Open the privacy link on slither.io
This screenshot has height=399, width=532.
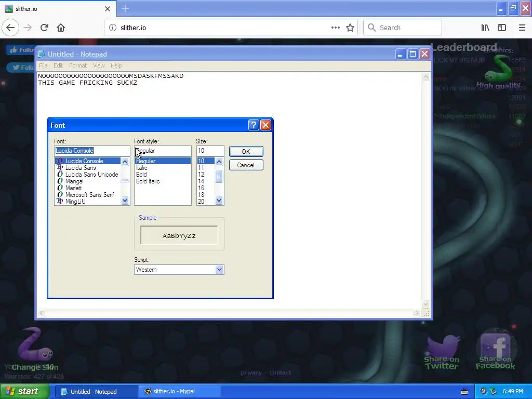coord(251,373)
